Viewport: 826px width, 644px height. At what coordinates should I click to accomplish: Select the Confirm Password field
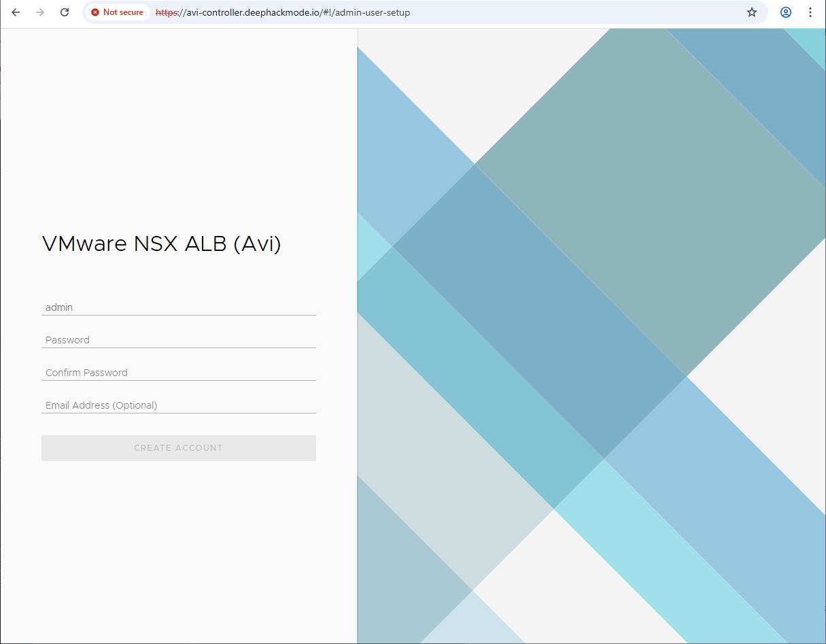click(179, 373)
